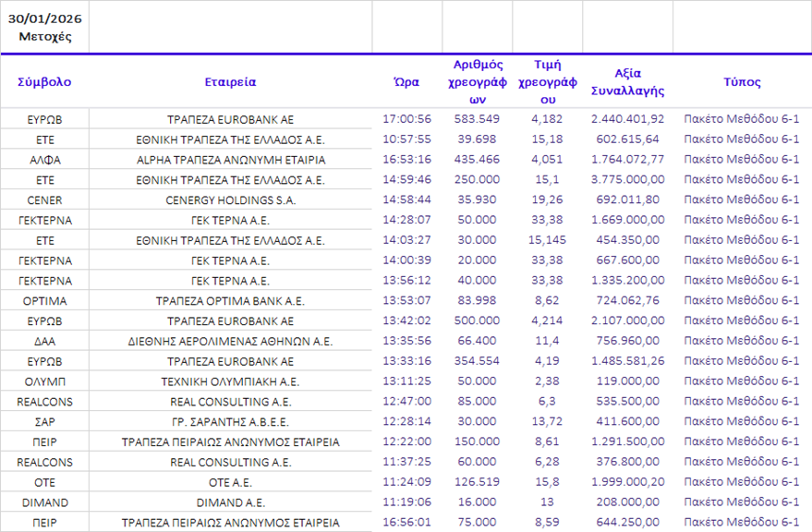Viewport: 812px width, 532px height.
Task: Click value cell 1.485.581,26
Action: (627, 361)
